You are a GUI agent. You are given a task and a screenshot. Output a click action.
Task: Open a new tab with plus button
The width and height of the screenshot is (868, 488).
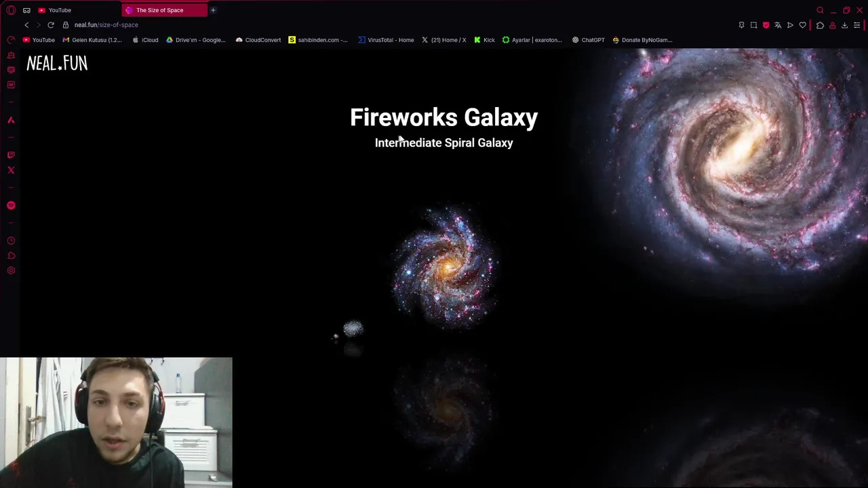pyautogui.click(x=213, y=10)
